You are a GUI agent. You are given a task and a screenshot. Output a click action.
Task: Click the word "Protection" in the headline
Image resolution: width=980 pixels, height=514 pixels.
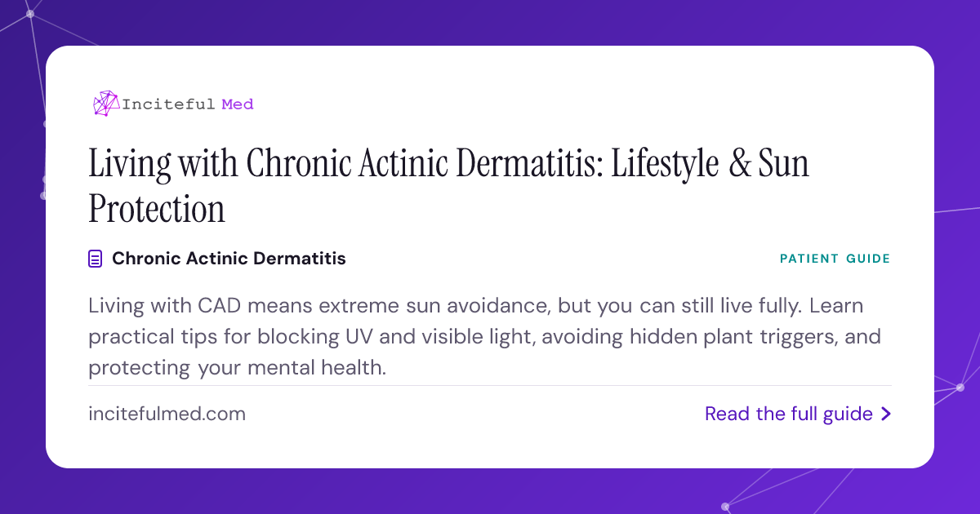[x=157, y=209]
